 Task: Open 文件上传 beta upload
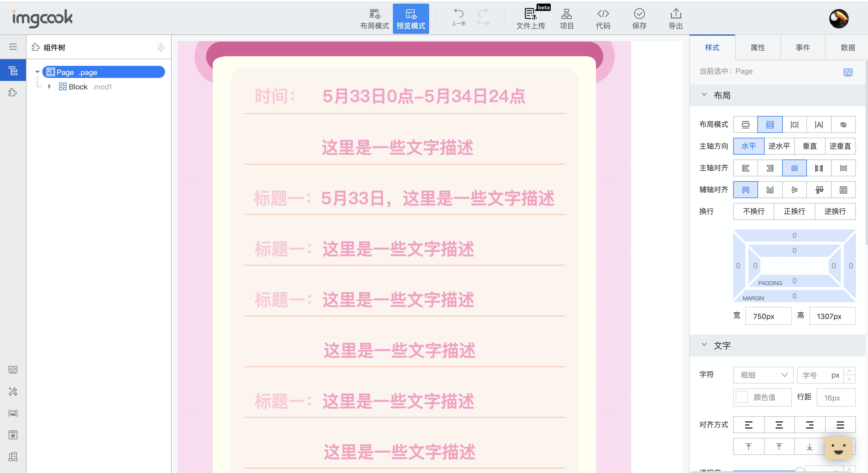pyautogui.click(x=531, y=18)
